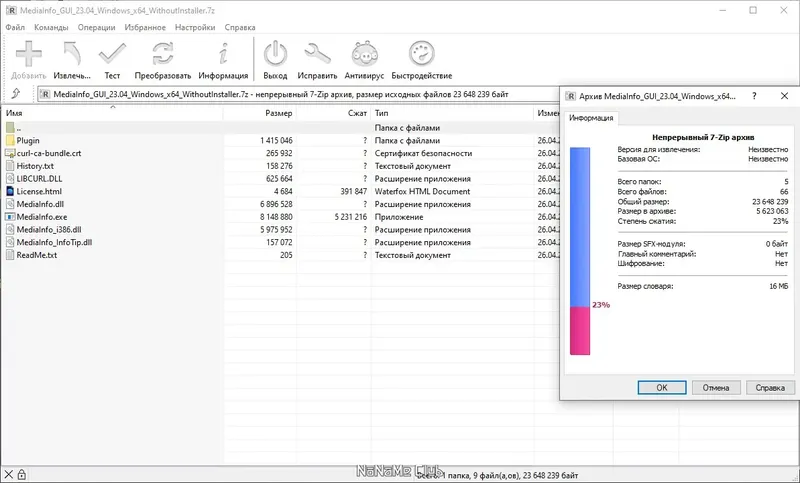Open the Избранное menu
The width and height of the screenshot is (800, 483).
tap(145, 28)
